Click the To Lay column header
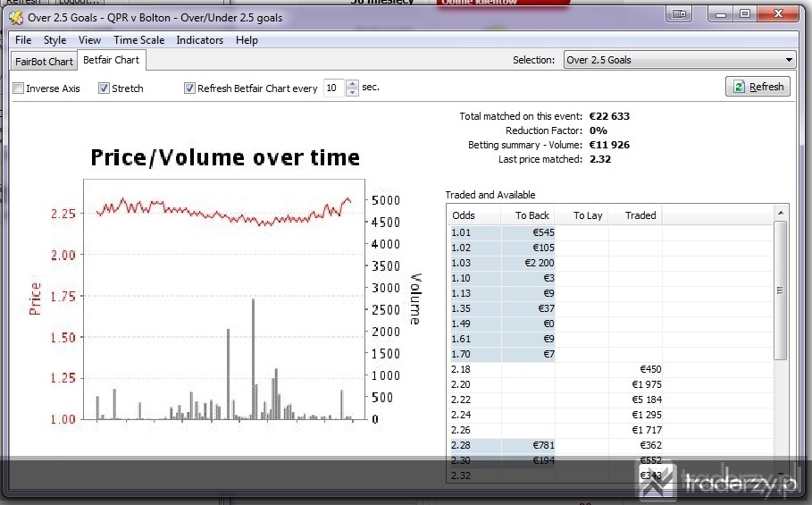 point(582,215)
